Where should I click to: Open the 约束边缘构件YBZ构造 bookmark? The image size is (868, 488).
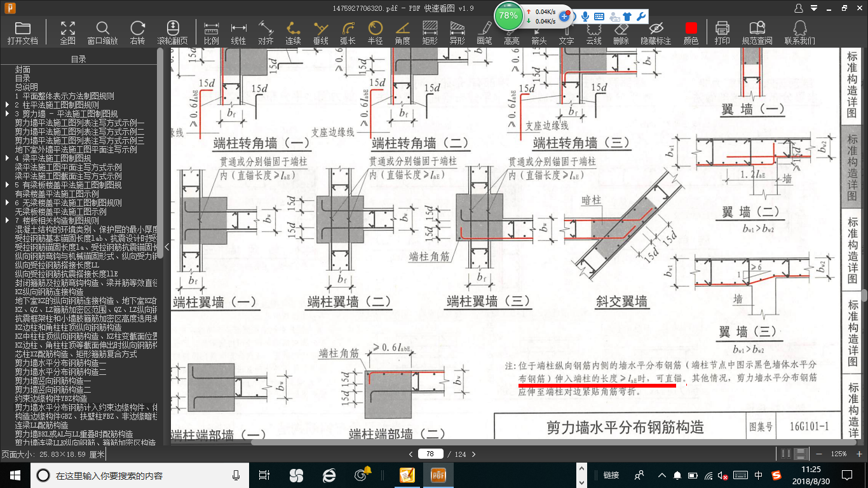51,398
